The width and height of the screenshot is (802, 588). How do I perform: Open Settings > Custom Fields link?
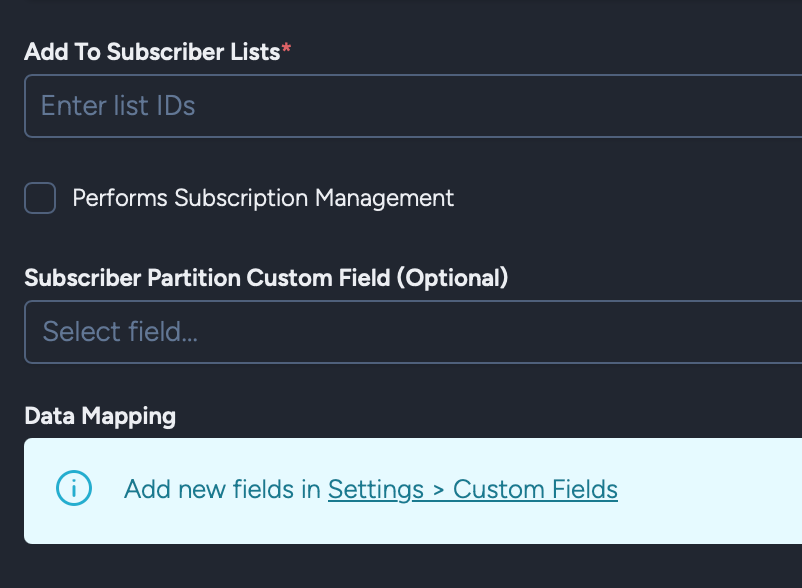(472, 489)
